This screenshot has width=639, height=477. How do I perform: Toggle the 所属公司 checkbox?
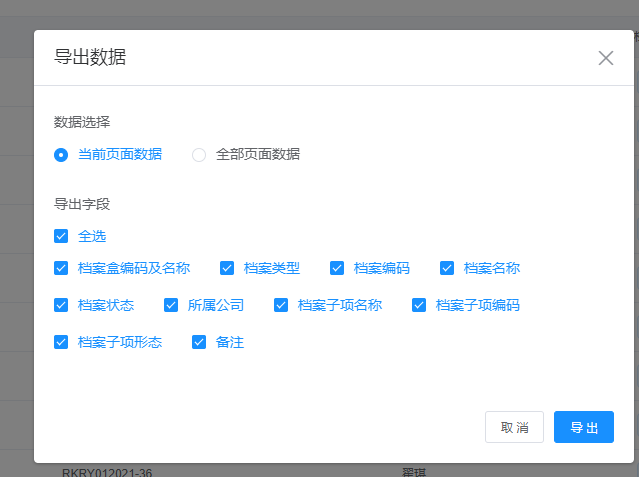pos(171,305)
